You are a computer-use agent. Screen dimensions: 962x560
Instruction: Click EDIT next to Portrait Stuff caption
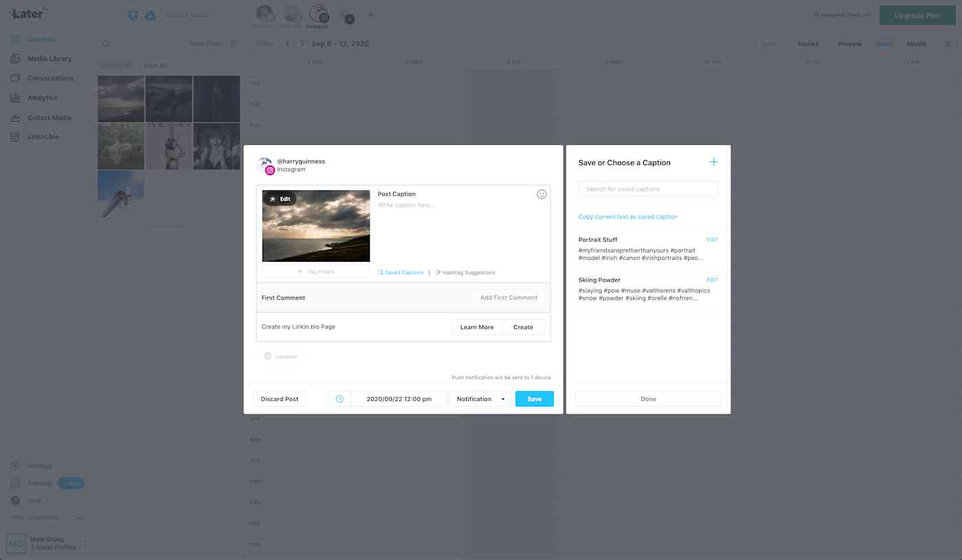click(712, 240)
